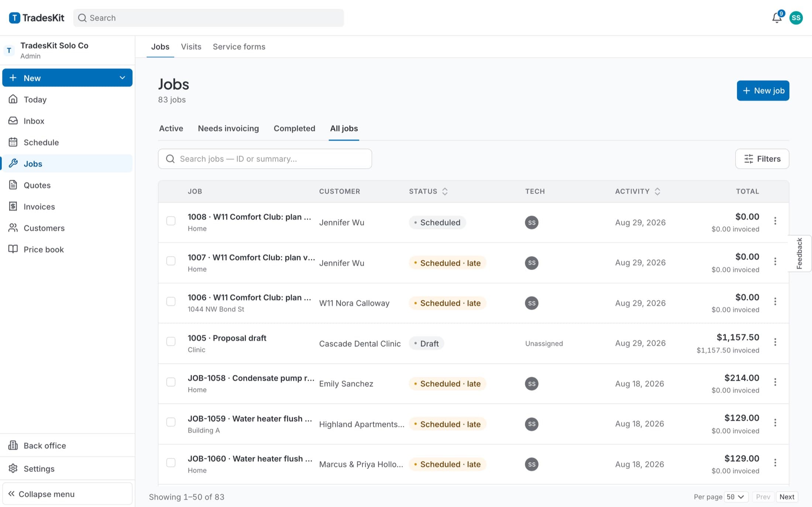Click the Jobs top tab
The height and width of the screenshot is (507, 812).
coord(160,46)
